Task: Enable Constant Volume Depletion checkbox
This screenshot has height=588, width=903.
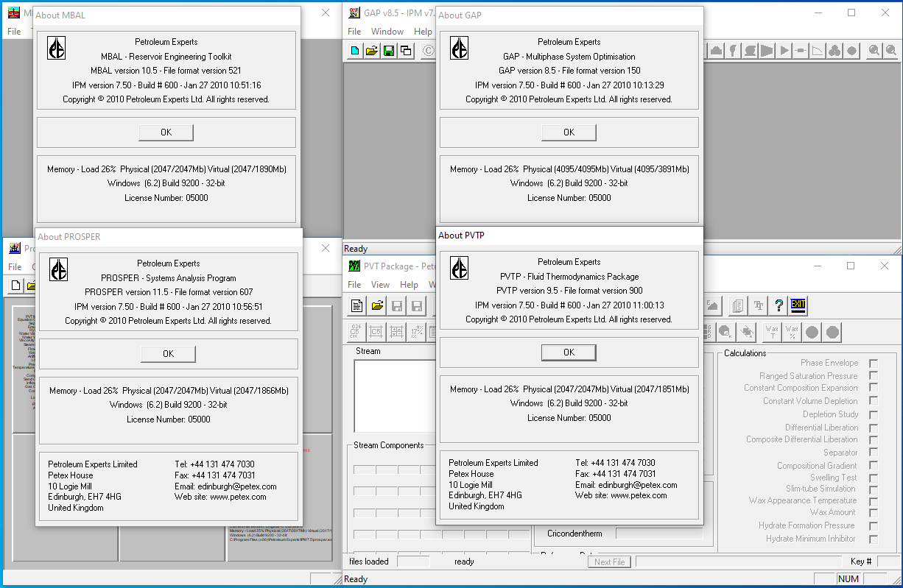Action: (874, 400)
